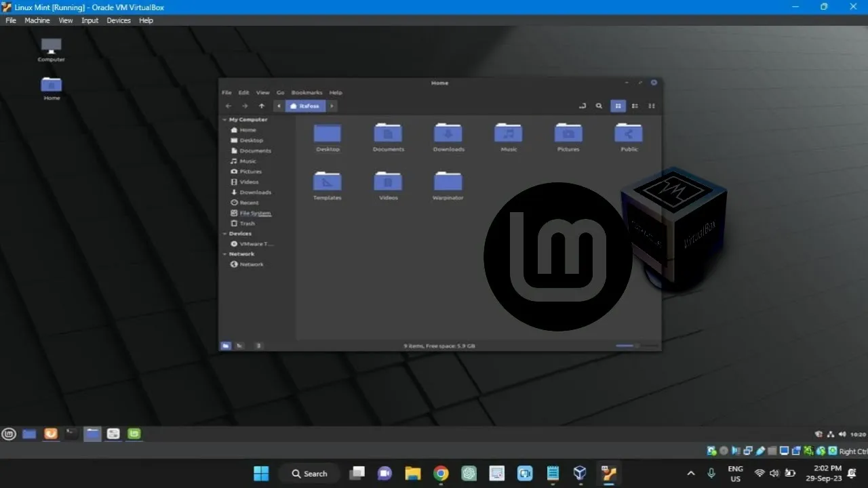Click path bar right scroll arrow
Viewport: 868px width, 488px height.
click(x=332, y=106)
